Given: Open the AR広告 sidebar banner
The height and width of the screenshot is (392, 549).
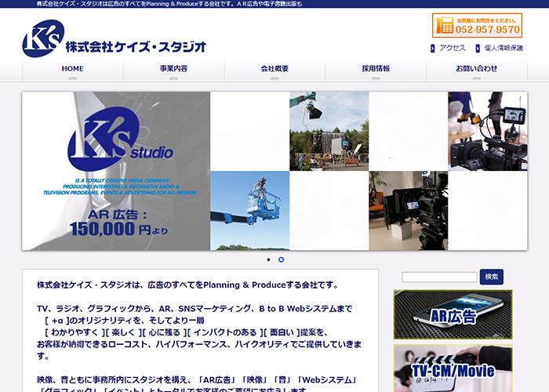Looking at the screenshot, I should [453, 314].
